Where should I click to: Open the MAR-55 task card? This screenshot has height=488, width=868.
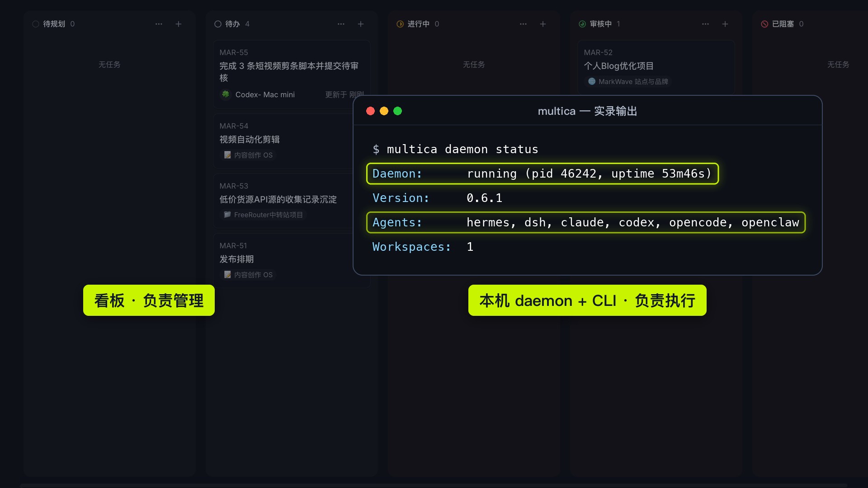[x=292, y=74]
